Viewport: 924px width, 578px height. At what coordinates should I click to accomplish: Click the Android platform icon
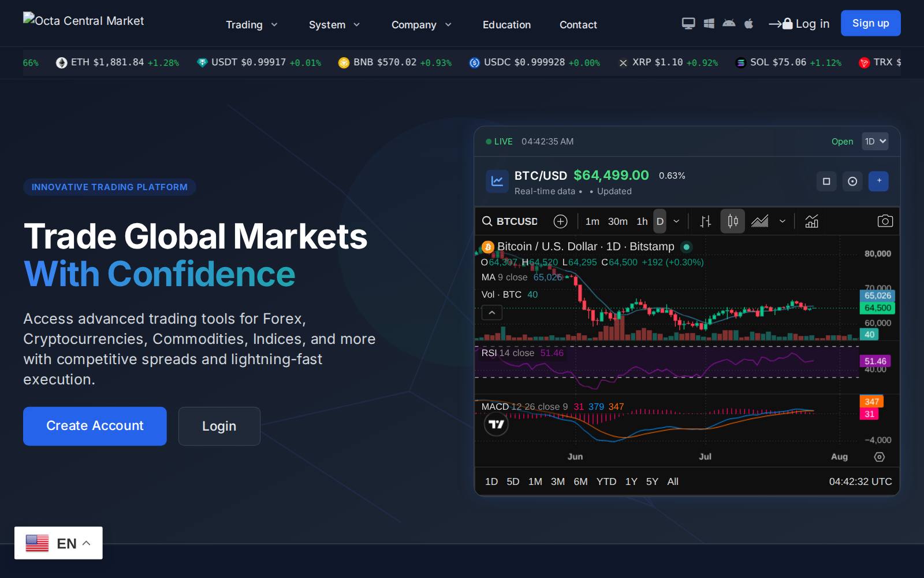pos(729,24)
